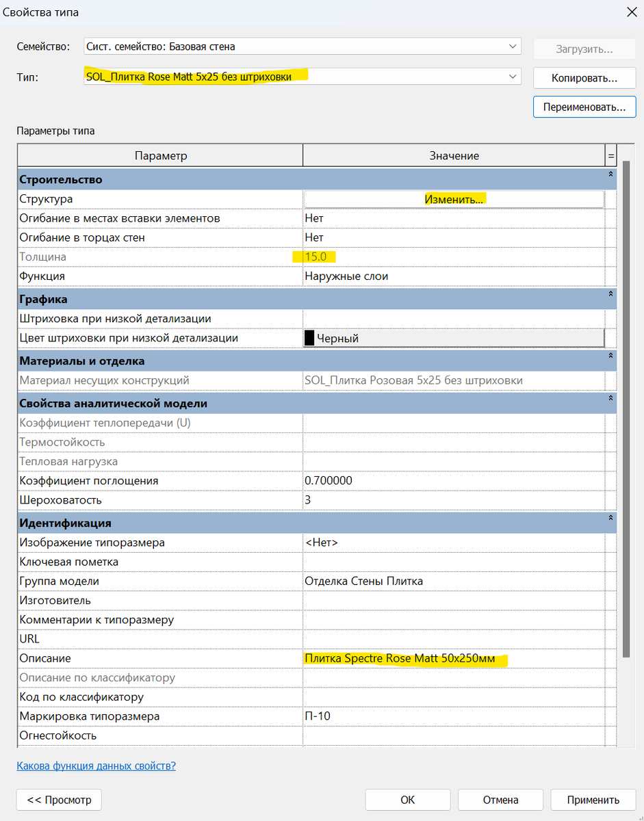Collapse the Графика group
Image resolution: width=644 pixels, height=821 pixels.
(610, 294)
